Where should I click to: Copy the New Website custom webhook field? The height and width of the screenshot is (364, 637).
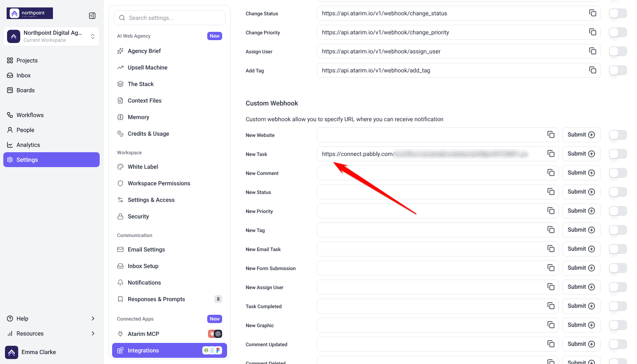551,134
